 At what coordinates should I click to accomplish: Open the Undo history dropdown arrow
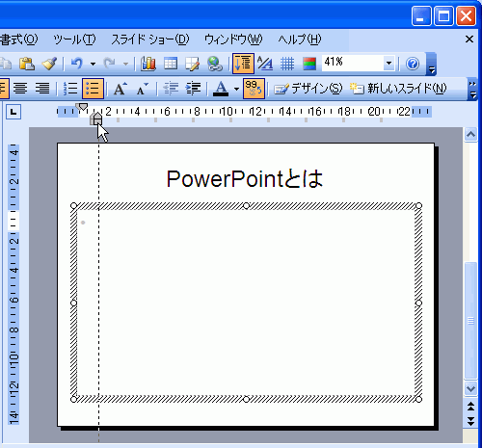[93, 64]
